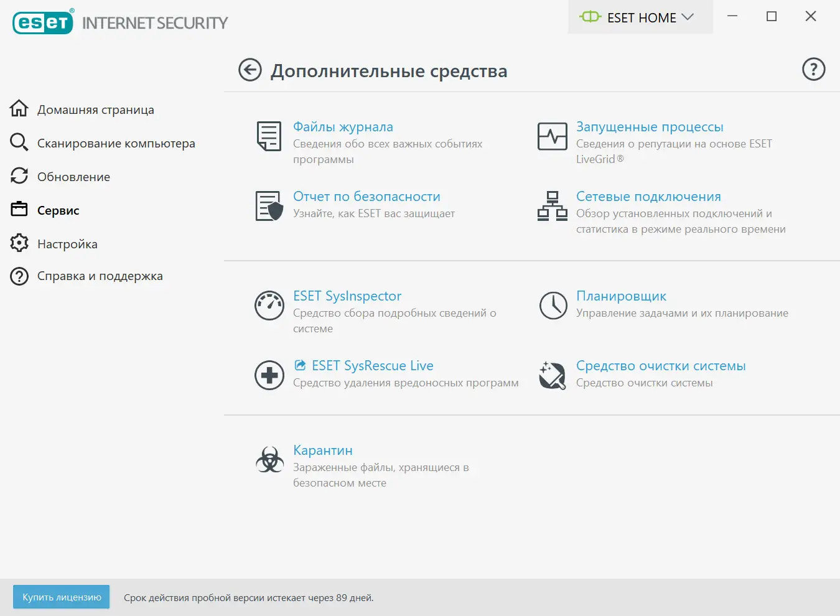Click the update arrows icon in sidebar
The image size is (840, 616).
tap(19, 176)
